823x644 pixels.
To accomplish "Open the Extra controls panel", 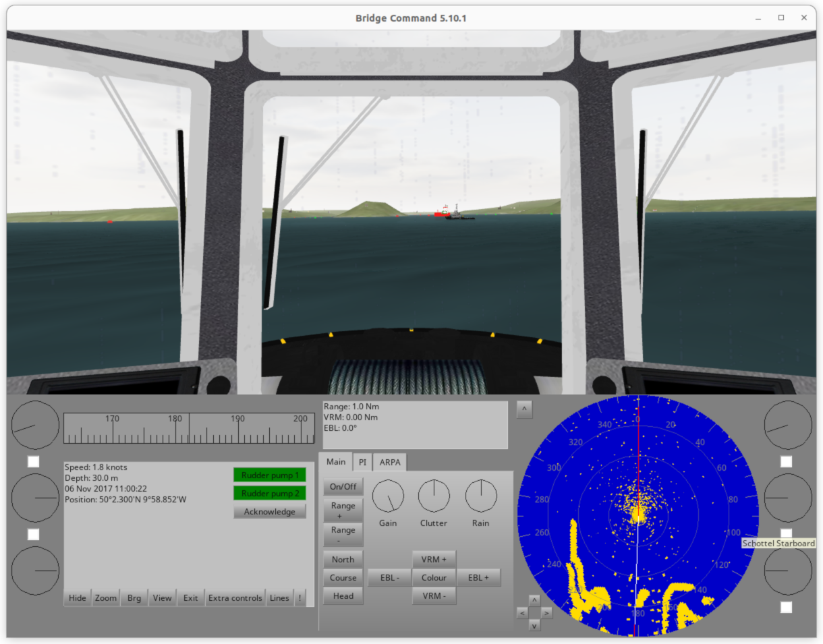I will 235,597.
